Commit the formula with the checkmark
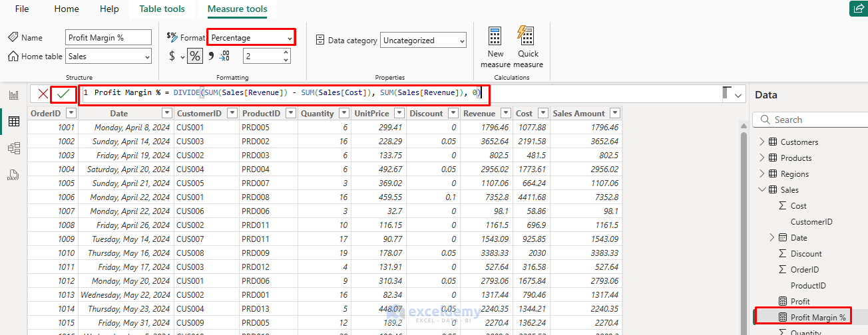The width and height of the screenshot is (868, 335). [63, 94]
